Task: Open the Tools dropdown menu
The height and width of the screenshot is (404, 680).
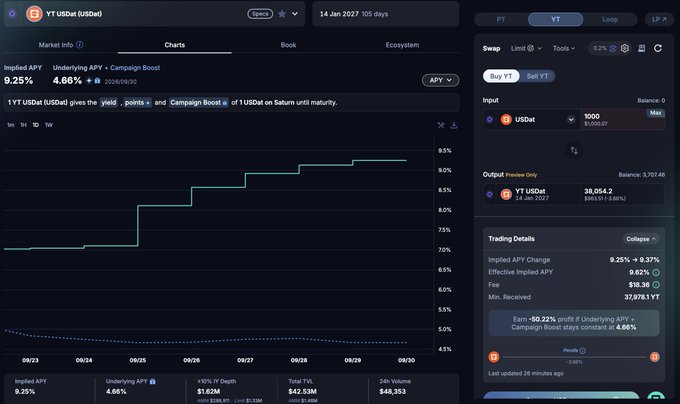Action: [564, 49]
